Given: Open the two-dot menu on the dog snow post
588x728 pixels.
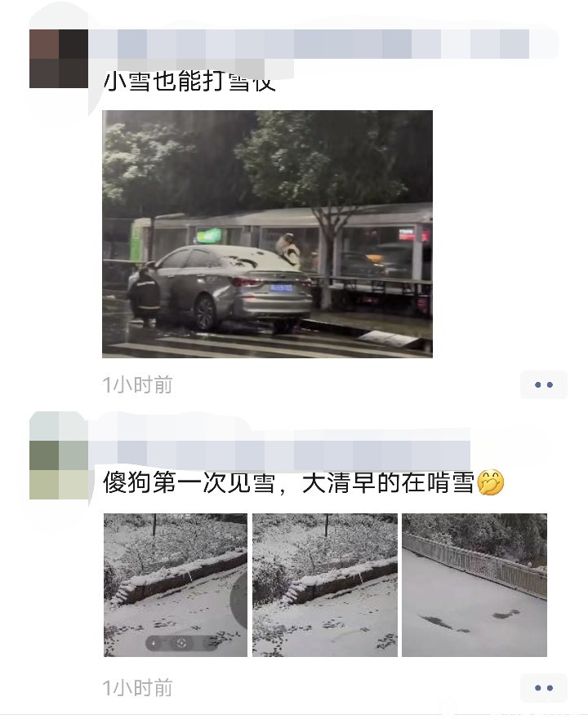Looking at the screenshot, I should [x=543, y=688].
